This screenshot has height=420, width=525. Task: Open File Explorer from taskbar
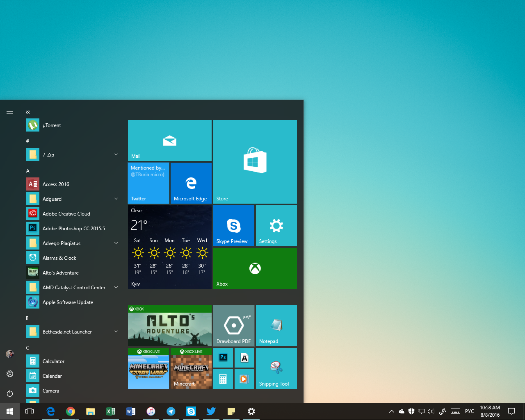point(91,411)
